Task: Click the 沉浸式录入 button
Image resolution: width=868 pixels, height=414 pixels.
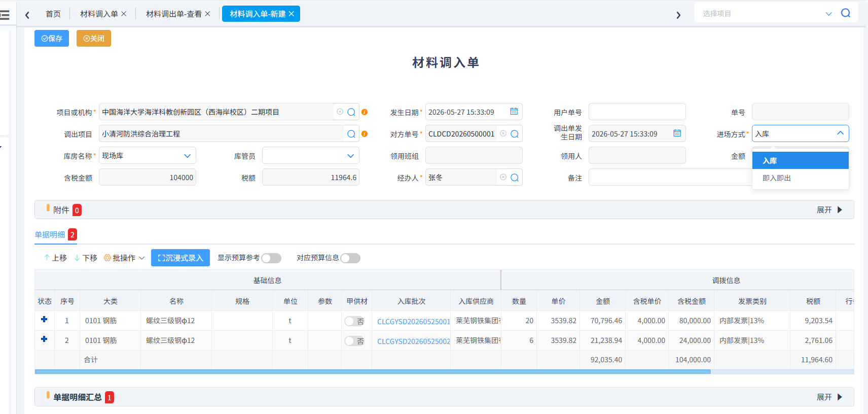Action: tap(180, 258)
